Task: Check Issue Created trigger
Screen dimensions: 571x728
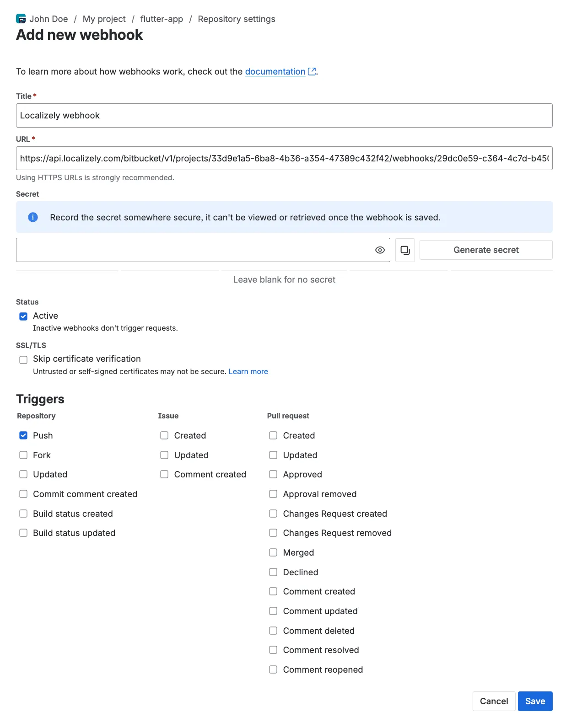Action: pyautogui.click(x=164, y=435)
